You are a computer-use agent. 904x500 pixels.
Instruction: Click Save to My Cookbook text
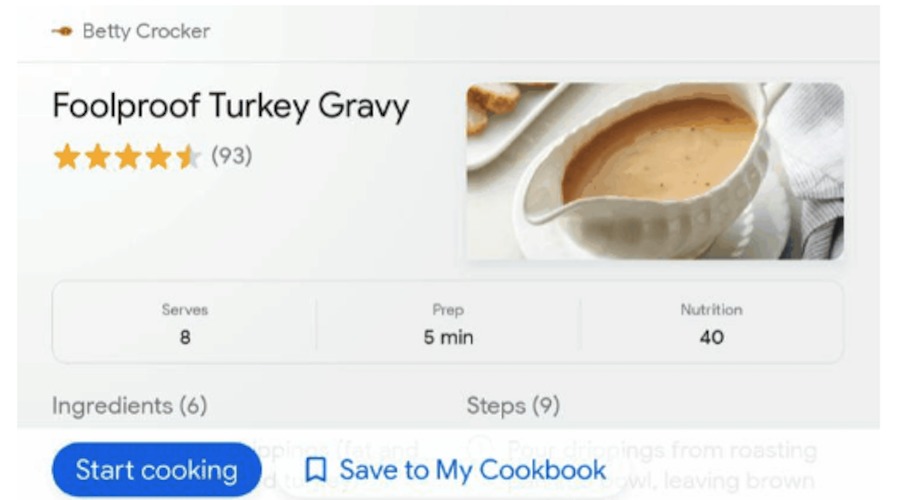coord(472,470)
